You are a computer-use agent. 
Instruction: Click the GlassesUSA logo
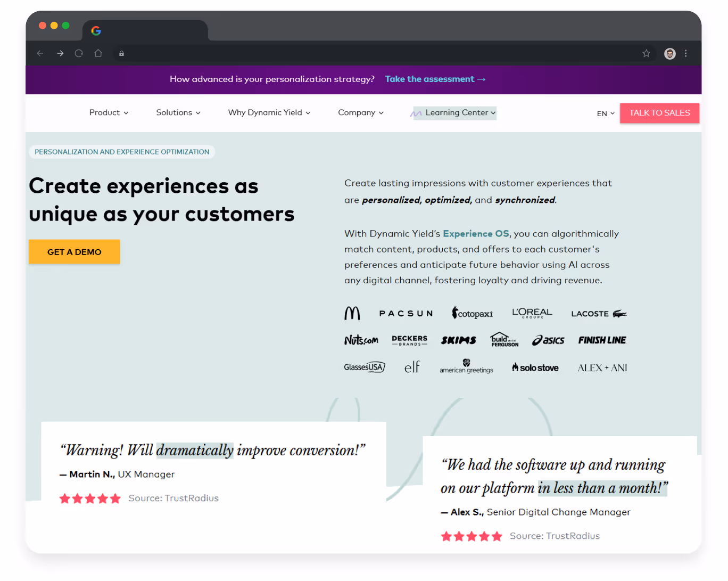coord(365,367)
